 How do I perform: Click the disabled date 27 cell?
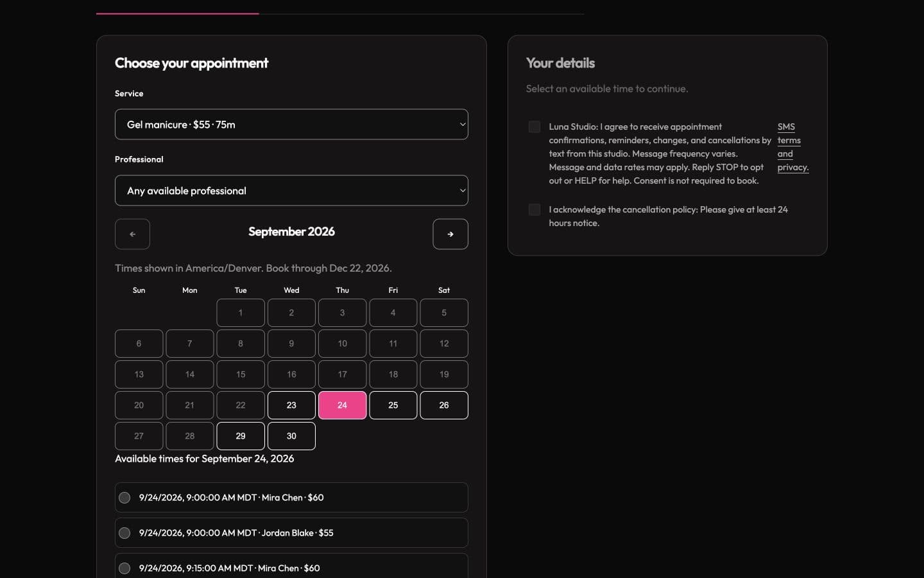point(139,436)
